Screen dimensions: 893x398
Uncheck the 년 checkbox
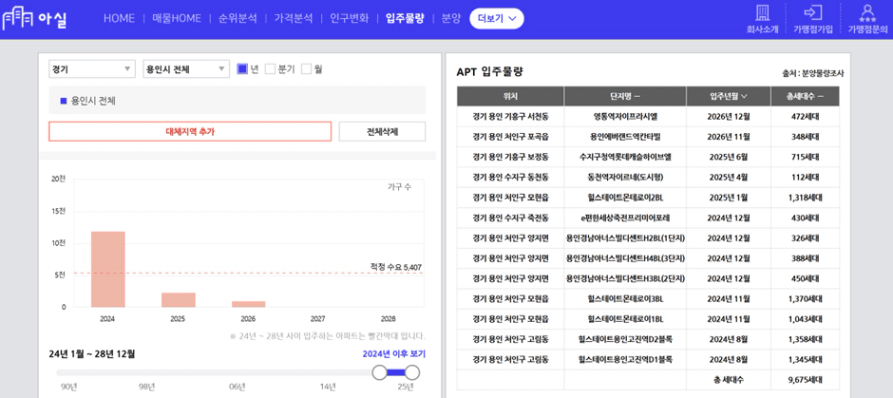tap(242, 69)
